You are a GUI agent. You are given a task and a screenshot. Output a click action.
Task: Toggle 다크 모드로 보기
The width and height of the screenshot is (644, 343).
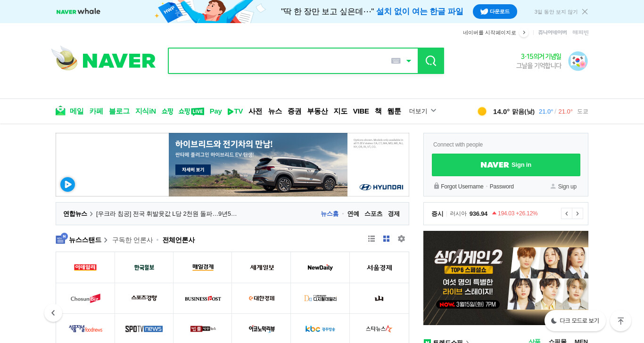click(x=575, y=321)
